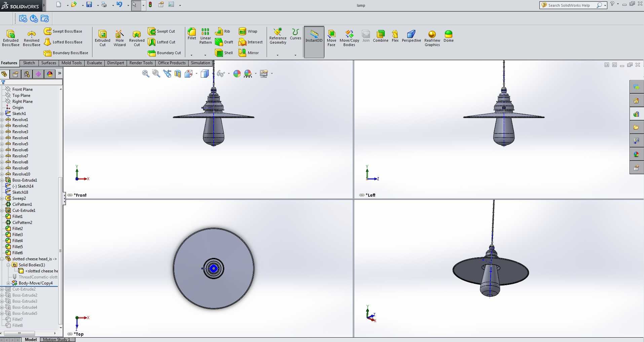This screenshot has width=644, height=342.
Task: Click the Flex tool
Action: pyautogui.click(x=395, y=36)
